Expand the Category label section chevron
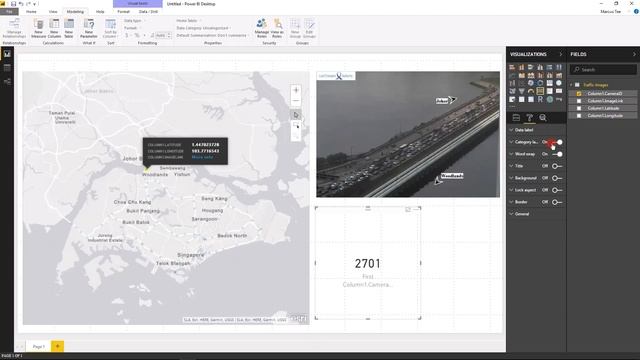The width and height of the screenshot is (640, 360). pos(511,142)
